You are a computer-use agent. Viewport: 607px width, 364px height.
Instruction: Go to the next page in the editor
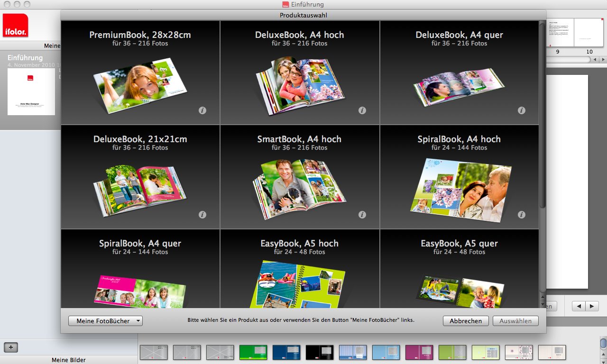point(591,306)
